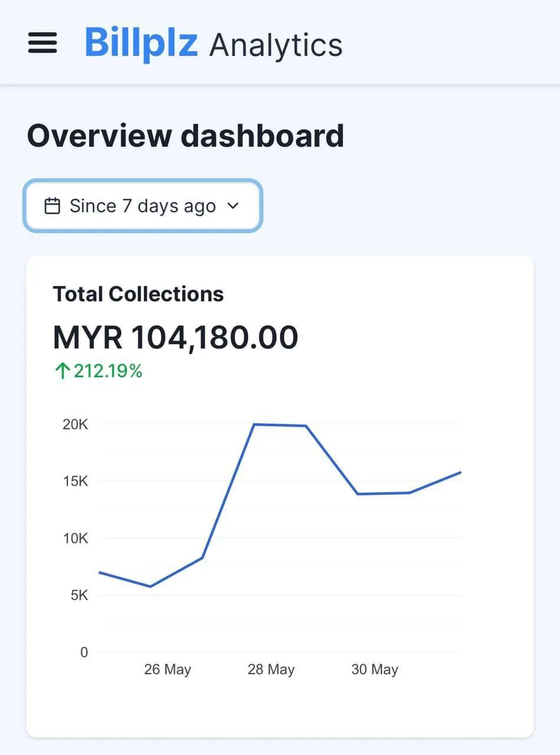This screenshot has height=755, width=560.
Task: Click the chart line peak at 28 May
Action: [x=254, y=424]
